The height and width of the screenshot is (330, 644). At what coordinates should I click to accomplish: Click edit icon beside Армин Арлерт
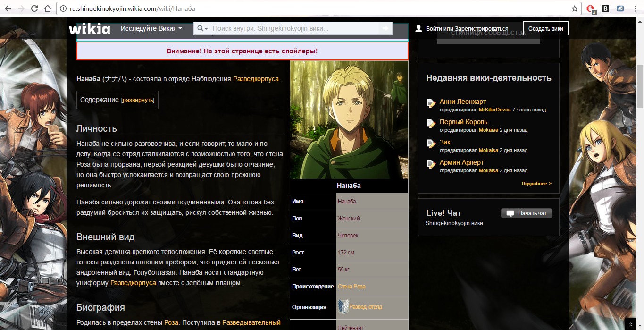431,164
